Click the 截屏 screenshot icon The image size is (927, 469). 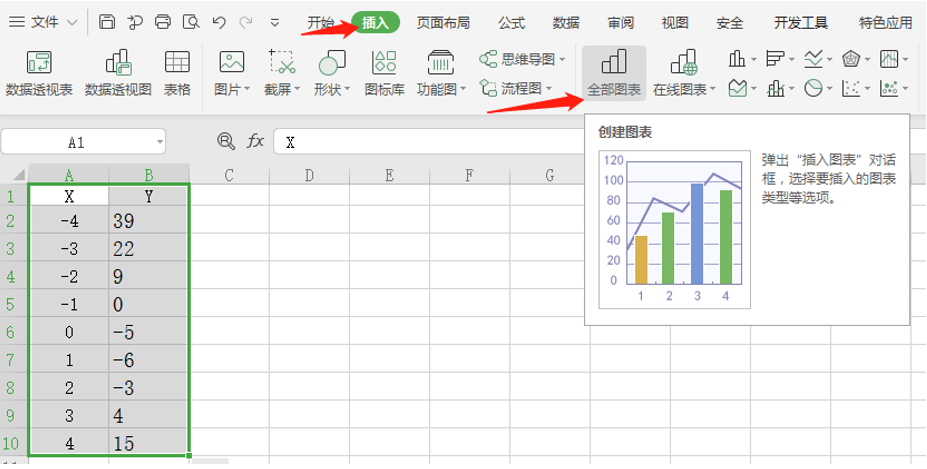point(282,62)
